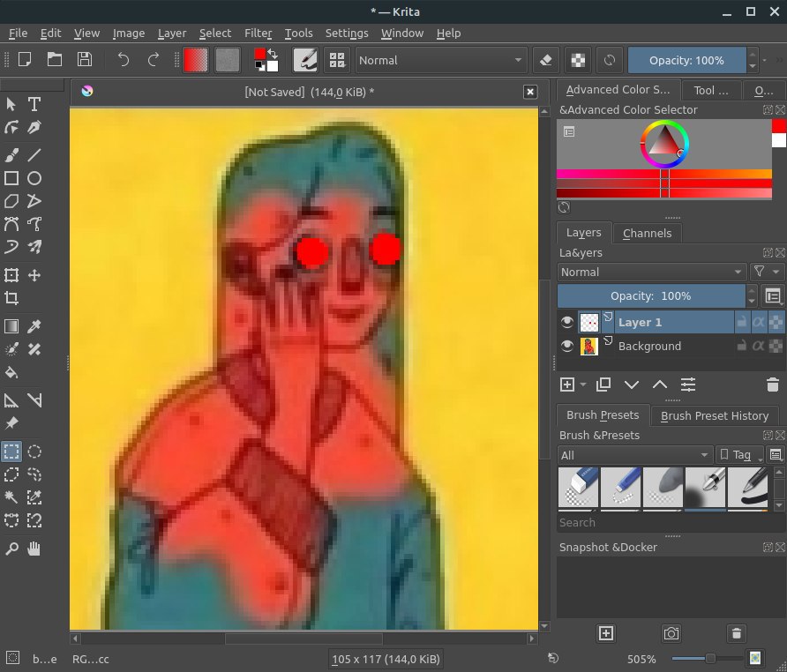Toggle preserve alpha in toolbar
This screenshot has width=787, height=672.
pos(578,60)
